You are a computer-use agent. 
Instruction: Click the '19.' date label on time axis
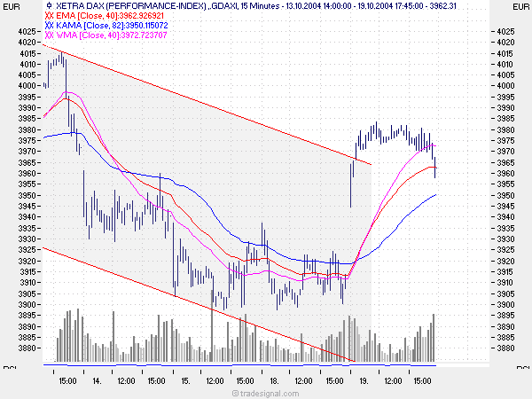364,381
